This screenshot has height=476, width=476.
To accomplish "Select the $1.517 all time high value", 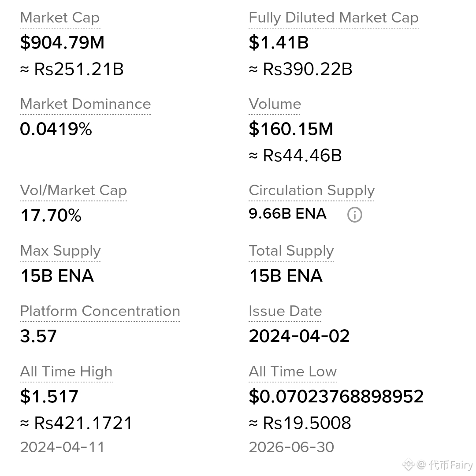I will pyautogui.click(x=49, y=396).
